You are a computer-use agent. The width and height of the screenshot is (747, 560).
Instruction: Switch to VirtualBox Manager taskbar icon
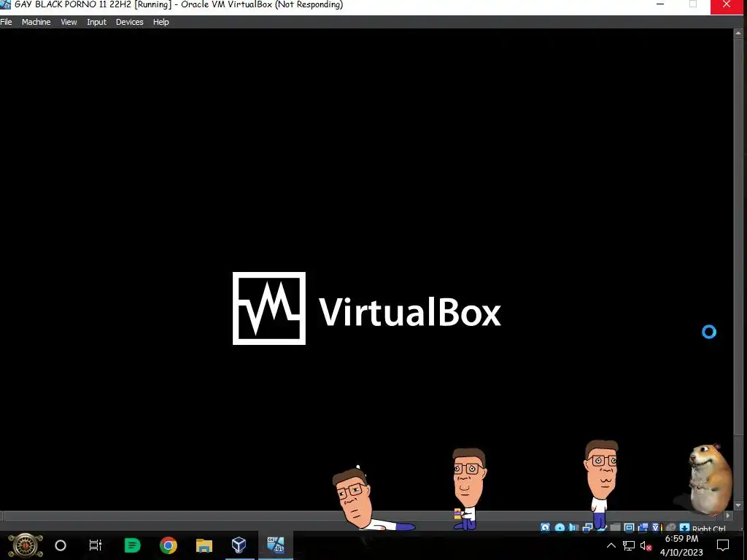click(x=239, y=545)
